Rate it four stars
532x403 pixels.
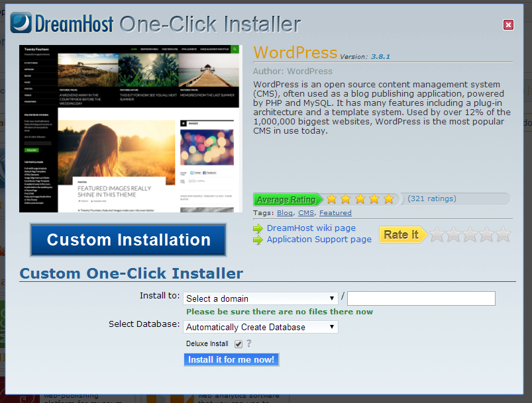(x=486, y=234)
